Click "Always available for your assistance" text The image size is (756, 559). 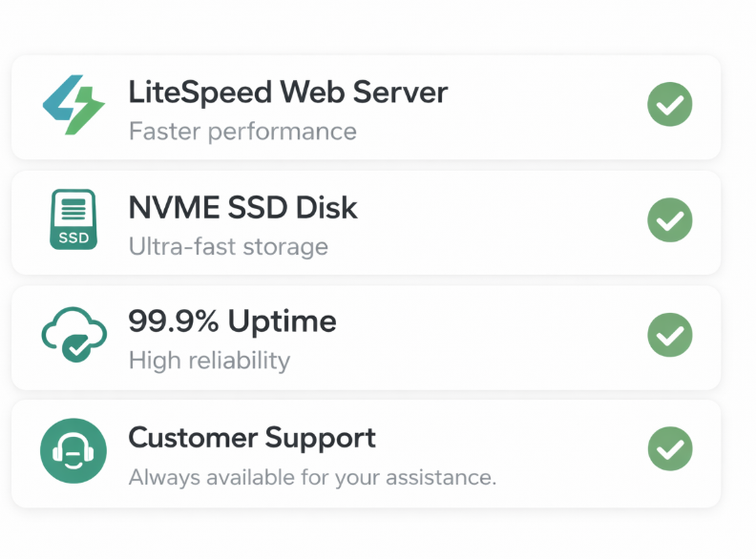[x=312, y=477]
